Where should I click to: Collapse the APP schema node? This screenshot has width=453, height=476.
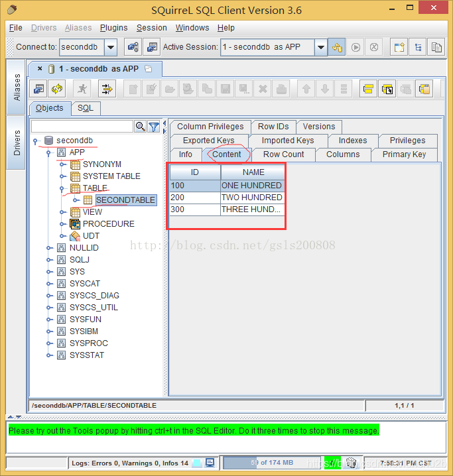[x=48, y=152]
